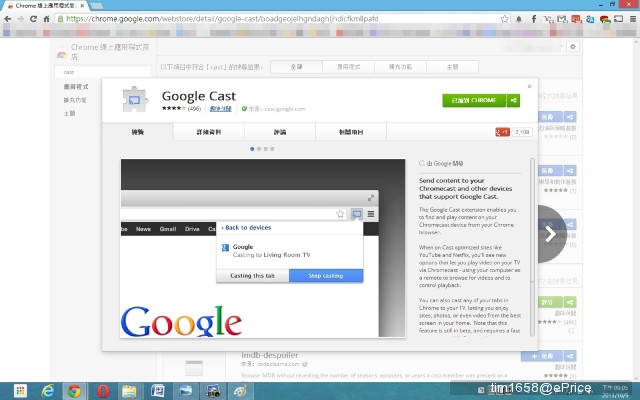Show next extension with the right chevron

pos(551,234)
